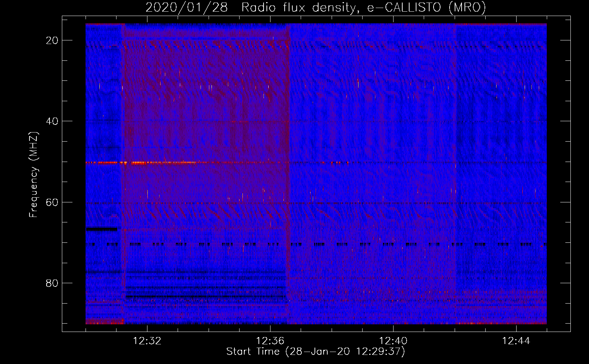Click the 'Start Time (28-Jan-20 12:29:37)' label
Viewport: 589px width, 364px height.
(316, 352)
